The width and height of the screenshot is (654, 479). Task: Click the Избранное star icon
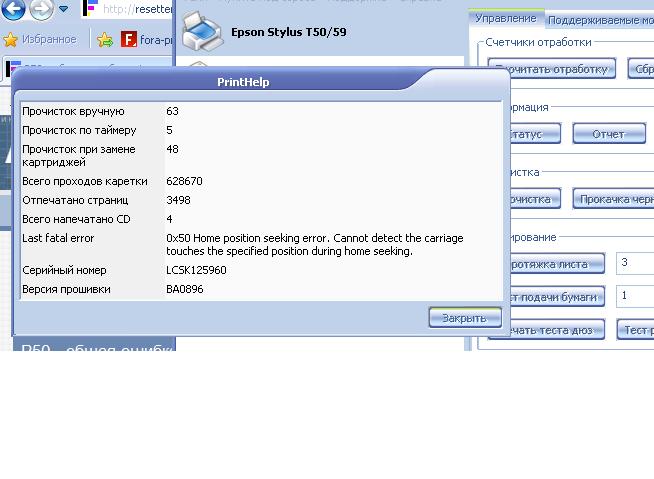[10, 40]
